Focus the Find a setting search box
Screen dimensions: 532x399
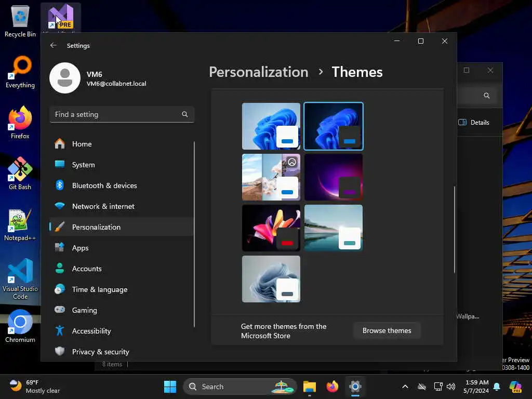coord(122,115)
